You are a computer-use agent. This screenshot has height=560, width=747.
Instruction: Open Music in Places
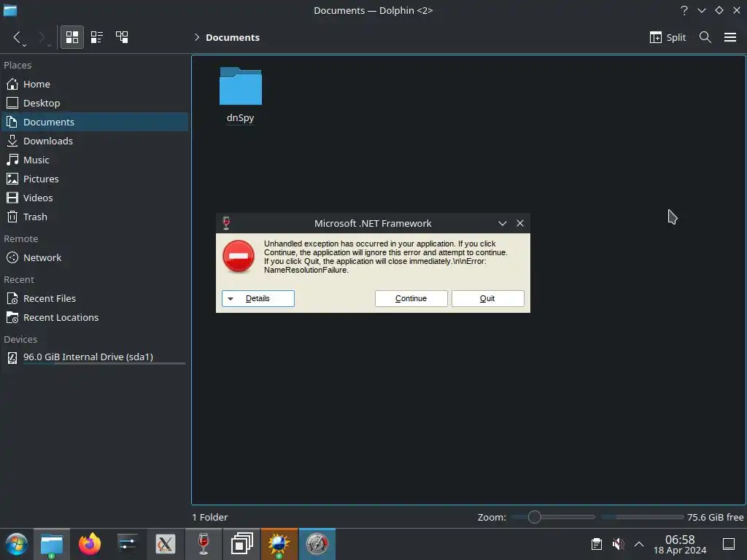tap(94, 160)
